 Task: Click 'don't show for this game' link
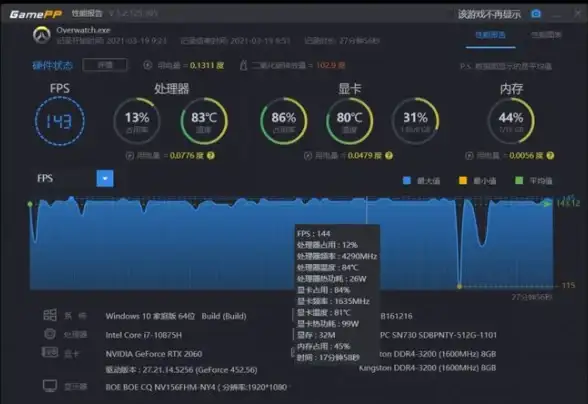pyautogui.click(x=489, y=14)
